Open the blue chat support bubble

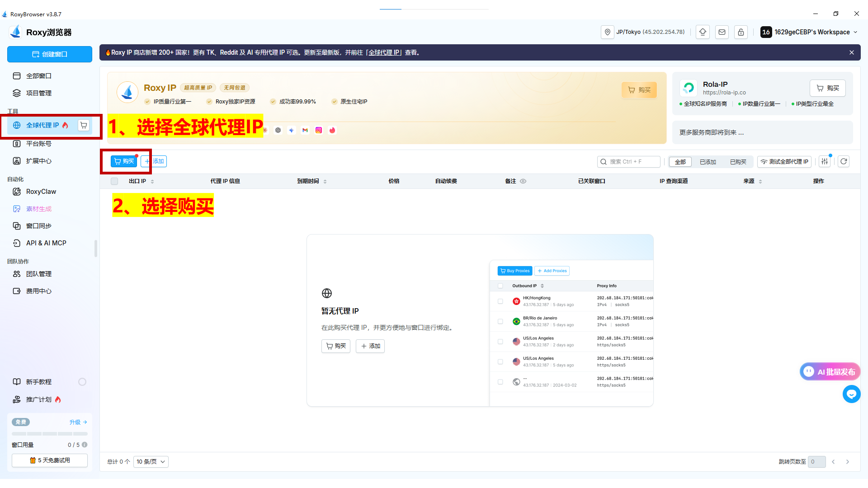(852, 394)
